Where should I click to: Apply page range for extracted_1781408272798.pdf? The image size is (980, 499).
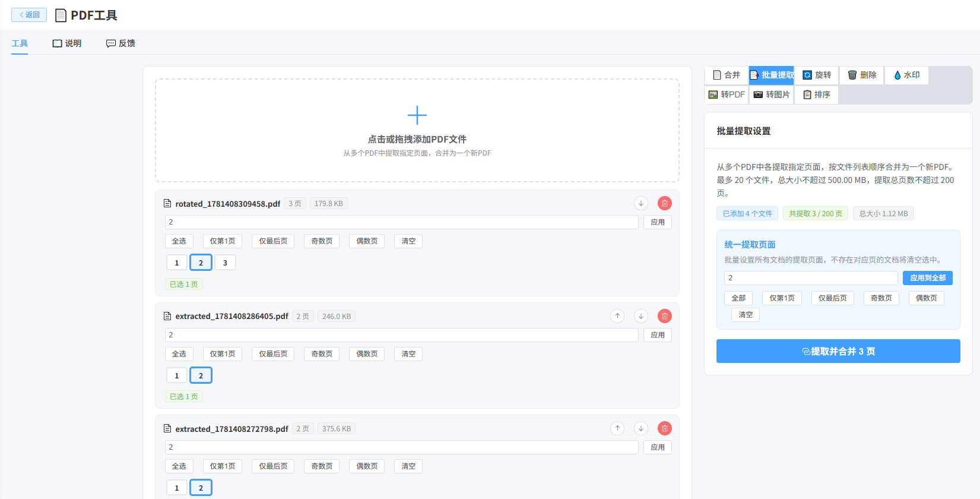[x=658, y=447]
